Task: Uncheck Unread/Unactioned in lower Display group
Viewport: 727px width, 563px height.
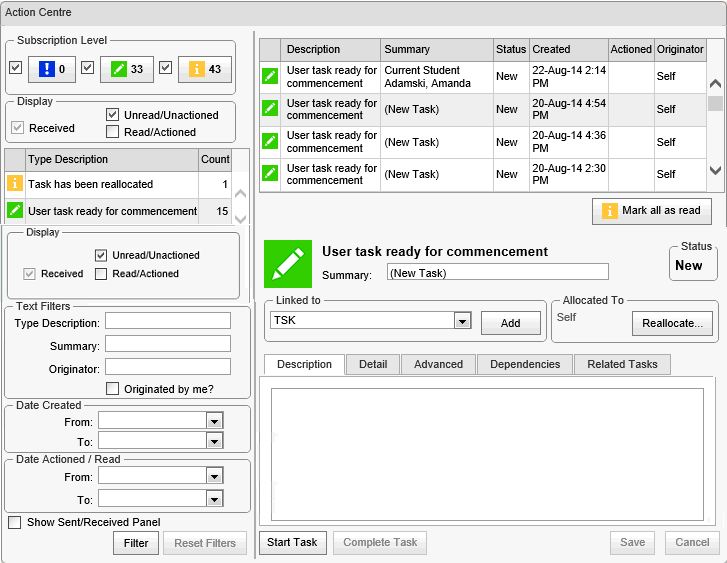Action: pyautogui.click(x=101, y=255)
